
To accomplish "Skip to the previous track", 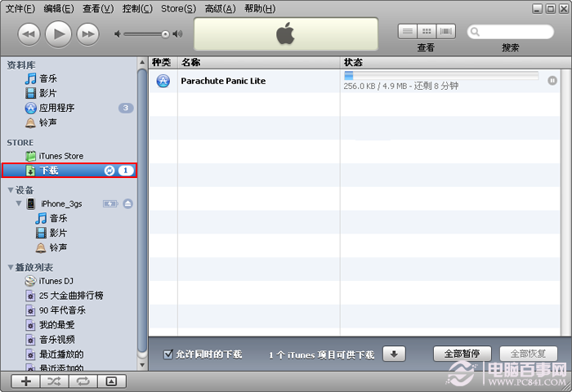I will [x=29, y=33].
